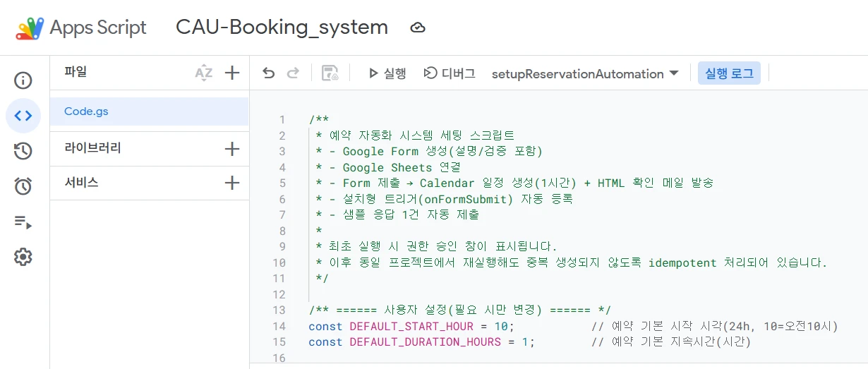The image size is (868, 369).
Task: Click the save project icon
Action: click(330, 73)
